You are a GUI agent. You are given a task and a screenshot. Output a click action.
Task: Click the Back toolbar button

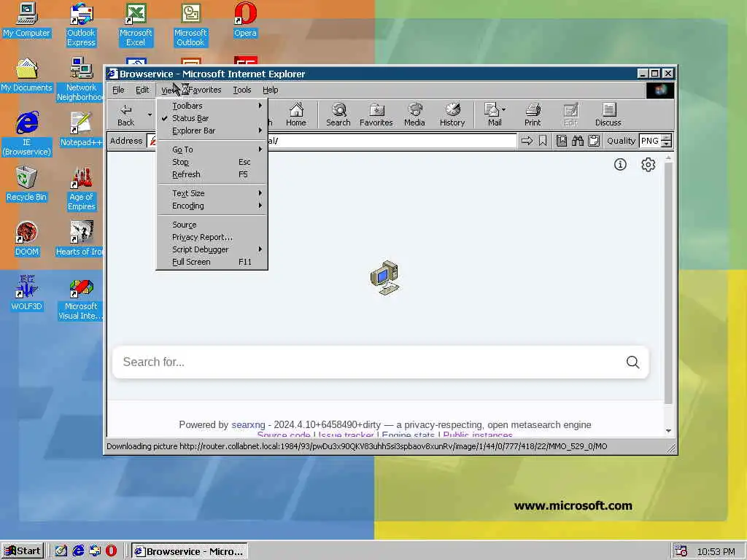pos(125,114)
